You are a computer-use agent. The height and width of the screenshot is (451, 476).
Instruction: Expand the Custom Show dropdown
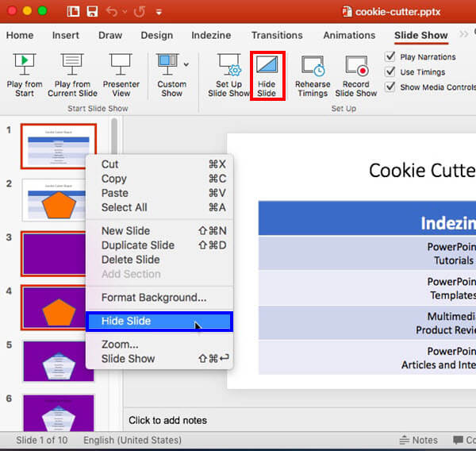coord(186,64)
